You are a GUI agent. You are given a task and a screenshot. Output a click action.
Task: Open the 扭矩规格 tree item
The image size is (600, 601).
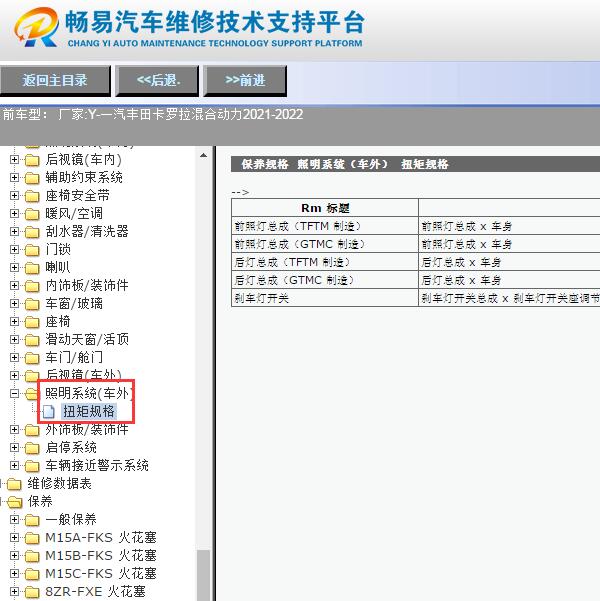[x=89, y=412]
